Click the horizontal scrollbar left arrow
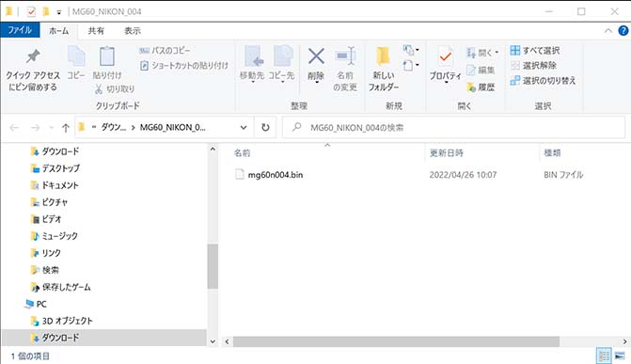This screenshot has height=364, width=631. [x=227, y=341]
